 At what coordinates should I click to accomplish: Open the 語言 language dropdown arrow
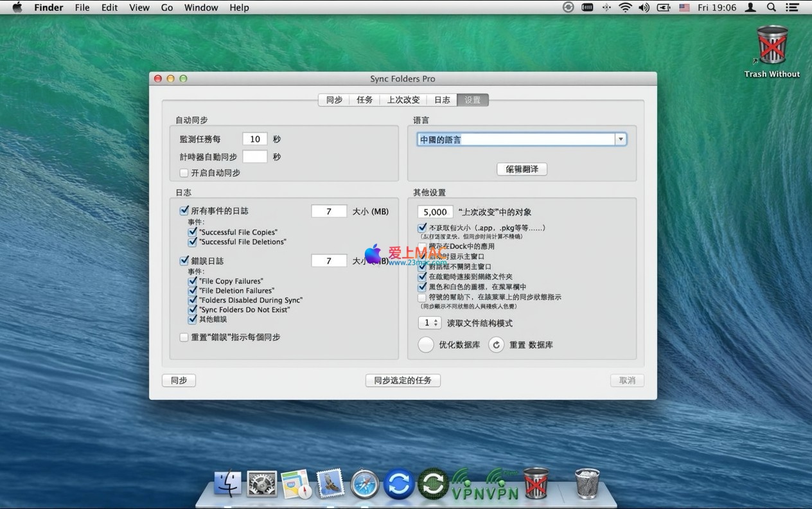(x=621, y=139)
